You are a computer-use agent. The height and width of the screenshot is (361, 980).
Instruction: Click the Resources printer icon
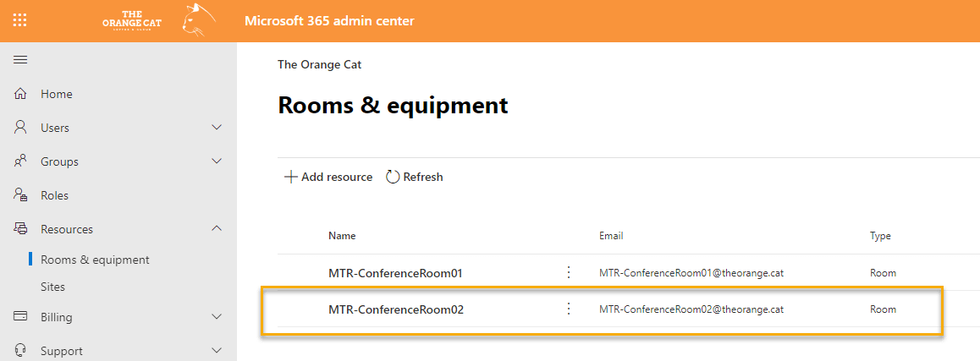pos(20,229)
